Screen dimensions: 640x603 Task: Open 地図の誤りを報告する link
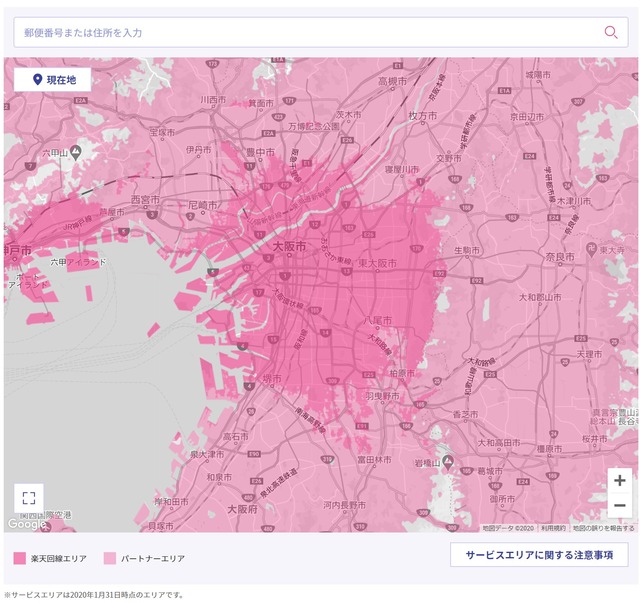point(603,528)
